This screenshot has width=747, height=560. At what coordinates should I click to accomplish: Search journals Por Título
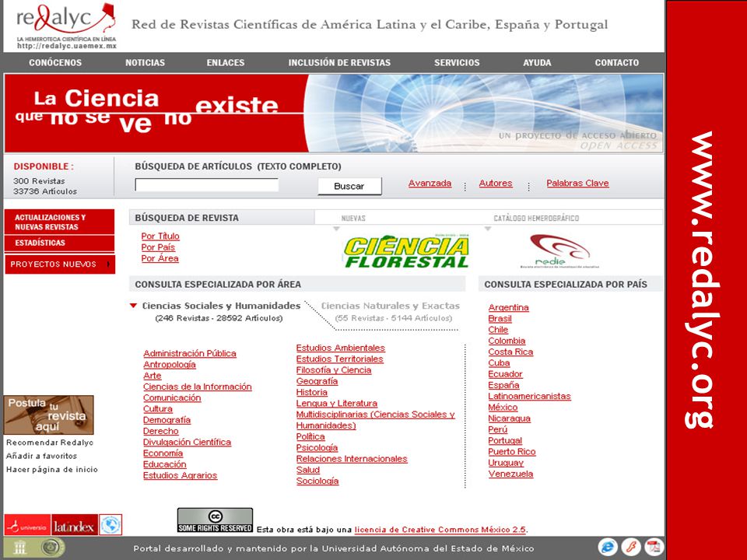(x=160, y=236)
